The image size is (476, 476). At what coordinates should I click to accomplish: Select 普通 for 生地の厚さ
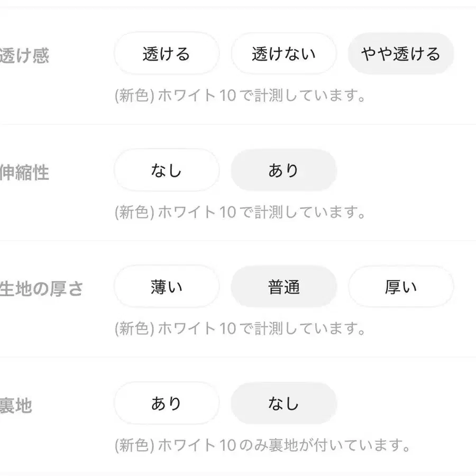click(x=283, y=287)
